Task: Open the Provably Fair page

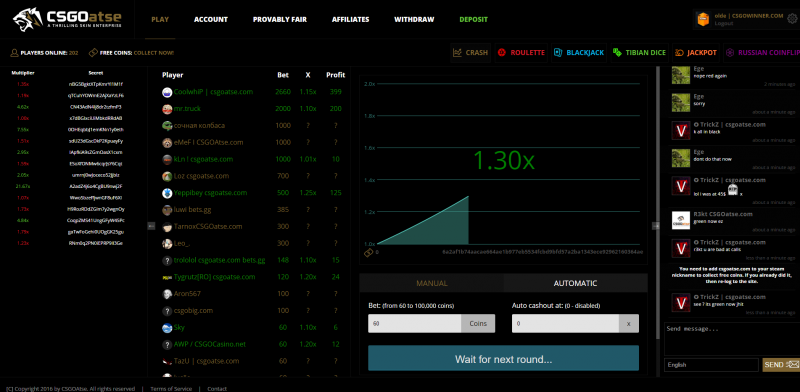Action: pyautogui.click(x=280, y=19)
